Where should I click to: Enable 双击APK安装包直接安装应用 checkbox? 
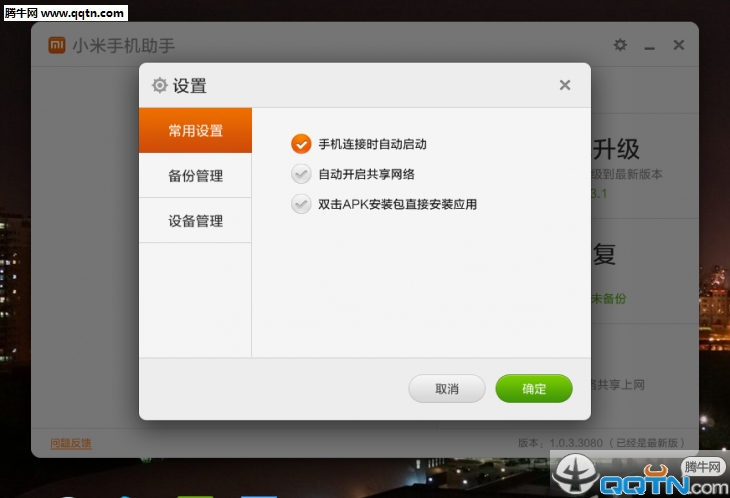point(301,204)
